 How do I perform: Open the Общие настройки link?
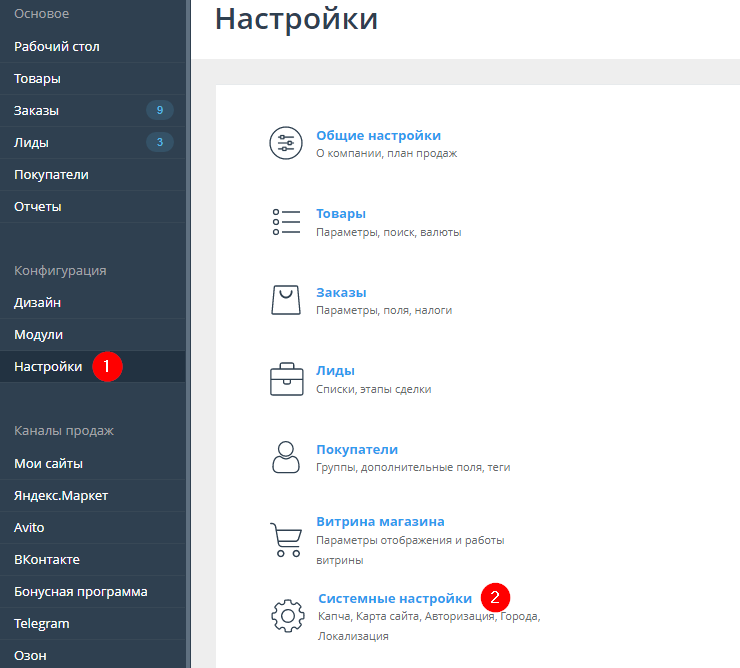coord(378,135)
